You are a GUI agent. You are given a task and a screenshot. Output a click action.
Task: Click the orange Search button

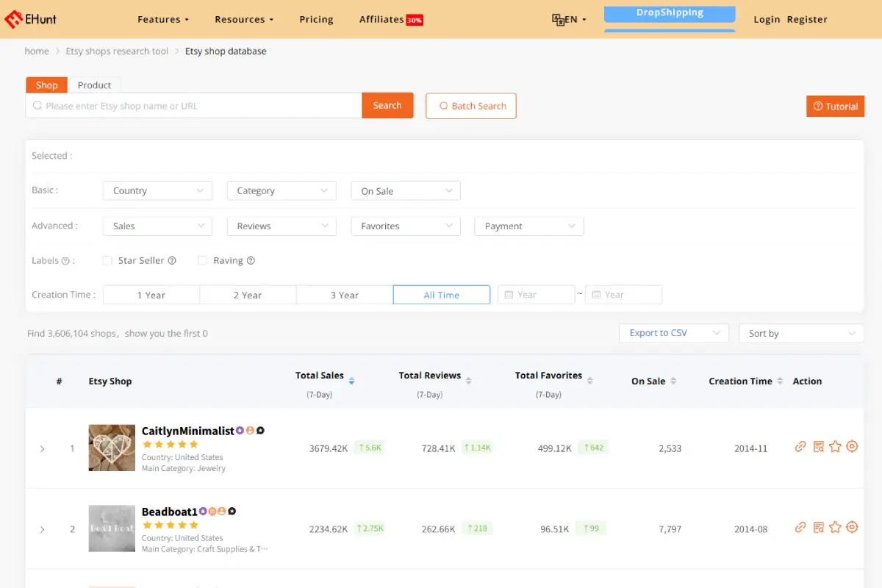pos(387,105)
